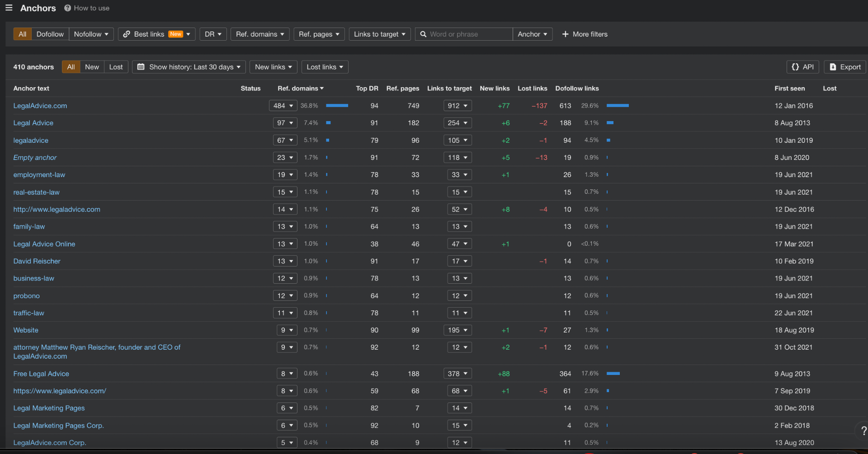The image size is (868, 454).
Task: Expand the DR filter dropdown
Action: (213, 34)
